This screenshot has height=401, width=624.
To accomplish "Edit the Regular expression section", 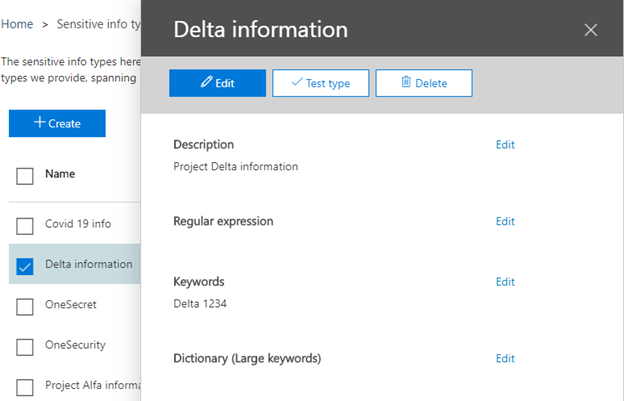I will pyautogui.click(x=505, y=221).
